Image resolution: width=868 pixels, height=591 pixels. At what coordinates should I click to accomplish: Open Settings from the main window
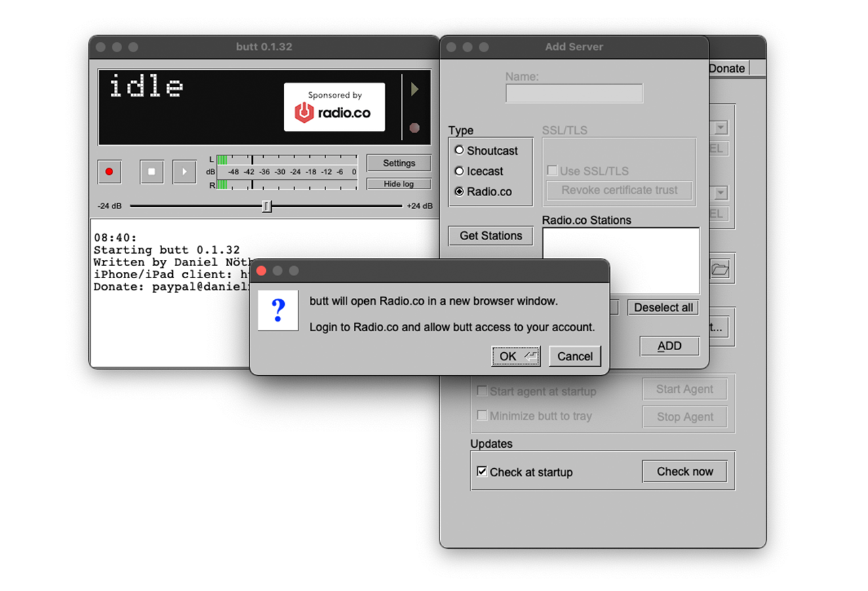[x=399, y=163]
